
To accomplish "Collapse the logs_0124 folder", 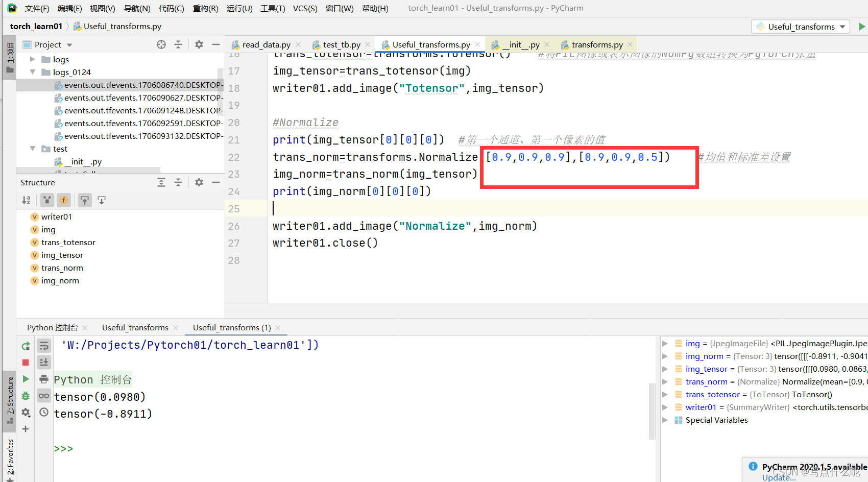I will [32, 72].
